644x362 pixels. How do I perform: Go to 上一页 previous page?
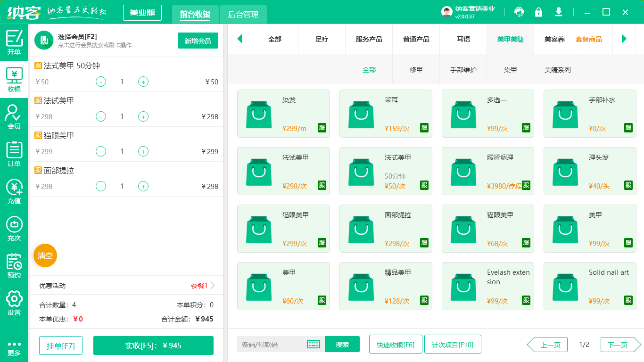(547, 345)
